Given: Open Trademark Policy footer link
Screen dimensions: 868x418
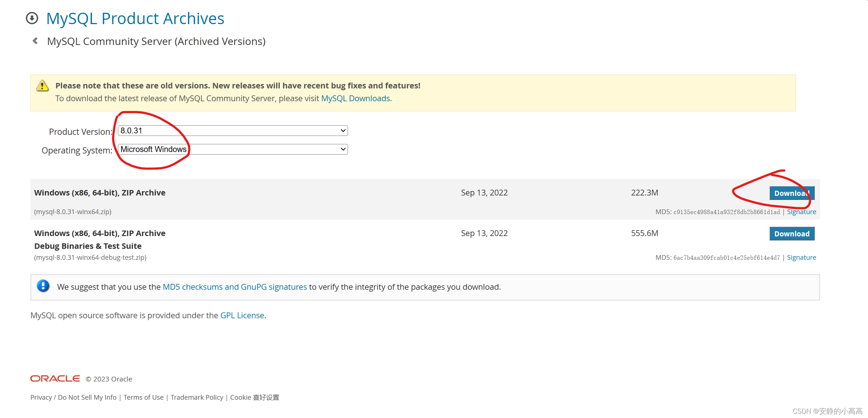Looking at the screenshot, I should (x=197, y=397).
